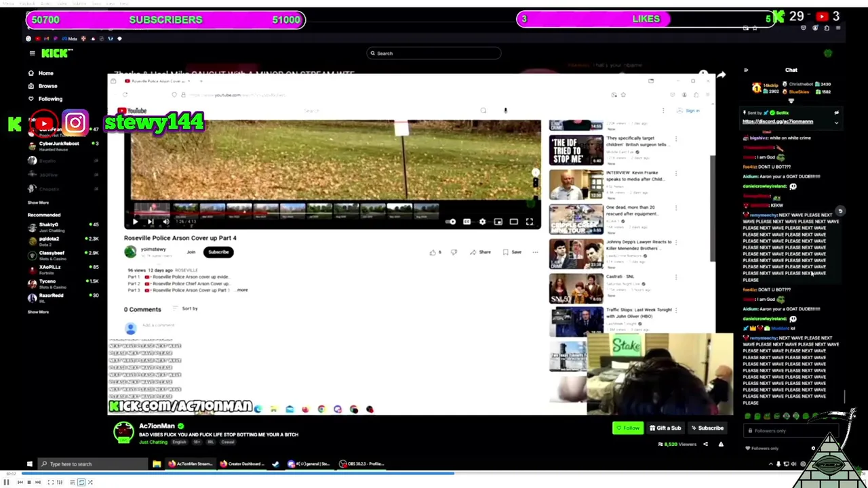
Task: Open RazorRedd recommended channel
Action: [63, 298]
